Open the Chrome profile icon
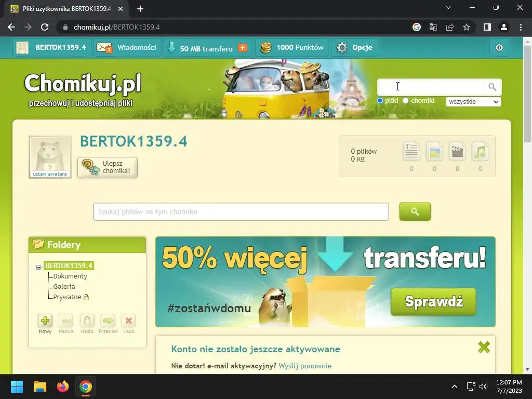The image size is (532, 399). point(504,27)
